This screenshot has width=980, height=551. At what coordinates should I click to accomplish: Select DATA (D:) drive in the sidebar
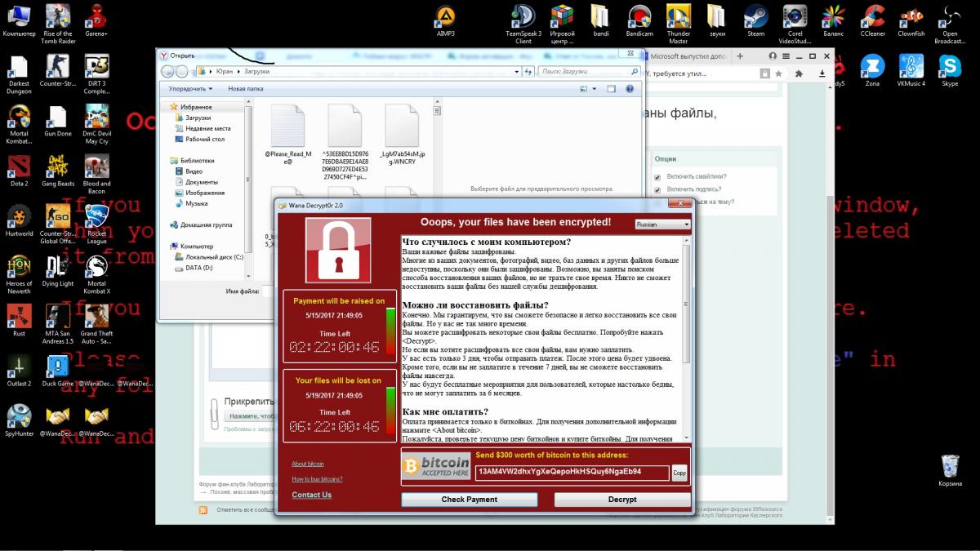194,268
